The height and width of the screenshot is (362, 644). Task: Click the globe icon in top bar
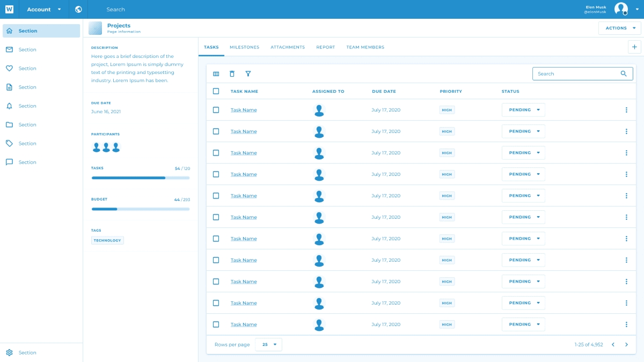78,9
